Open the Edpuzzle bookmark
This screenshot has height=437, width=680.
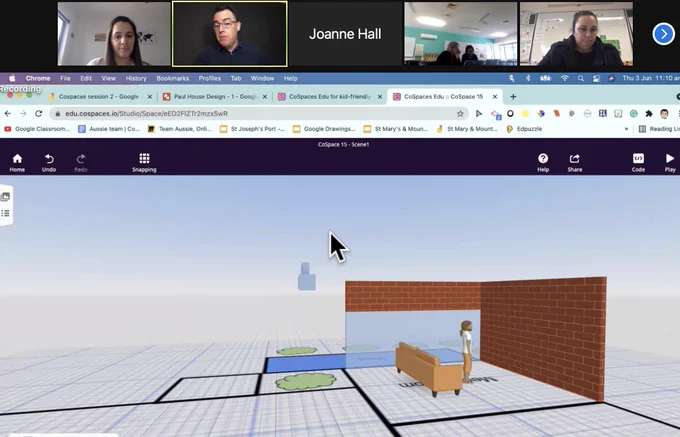click(524, 129)
